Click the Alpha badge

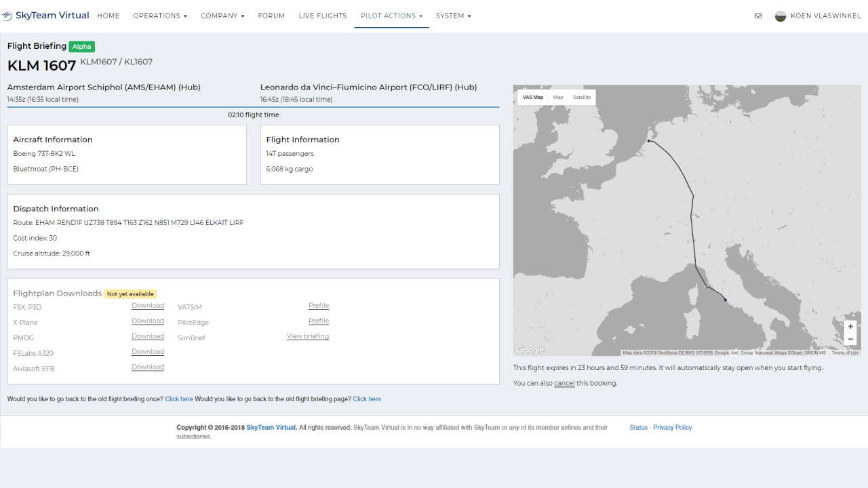click(x=82, y=47)
